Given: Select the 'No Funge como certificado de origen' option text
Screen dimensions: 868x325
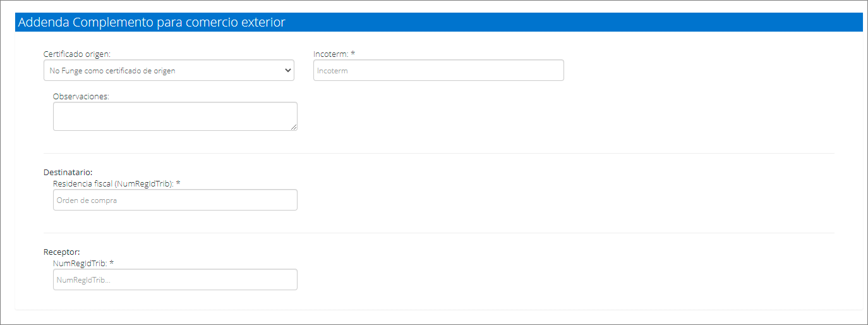Looking at the screenshot, I should click(x=112, y=71).
